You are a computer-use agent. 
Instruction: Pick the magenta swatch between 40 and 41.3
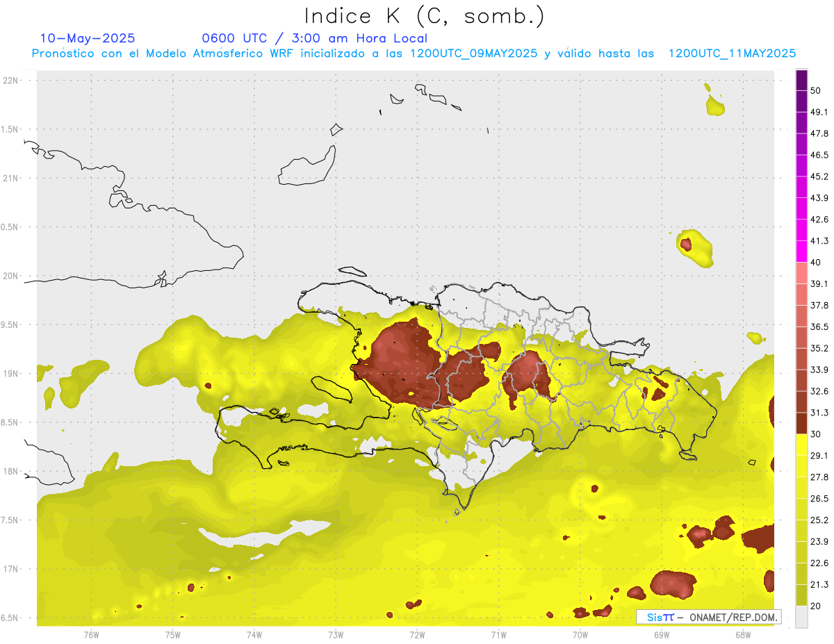coord(801,251)
